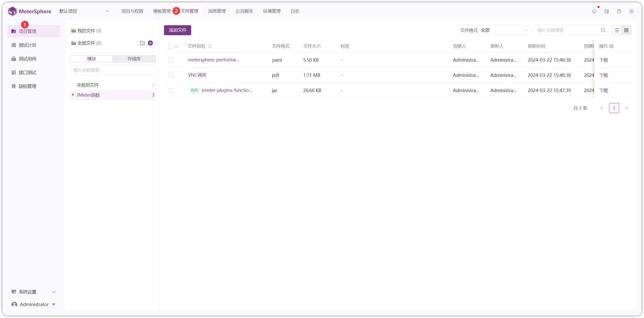Open the 默认项目 project dropdown
The width and height of the screenshot is (644, 318).
tap(84, 11)
